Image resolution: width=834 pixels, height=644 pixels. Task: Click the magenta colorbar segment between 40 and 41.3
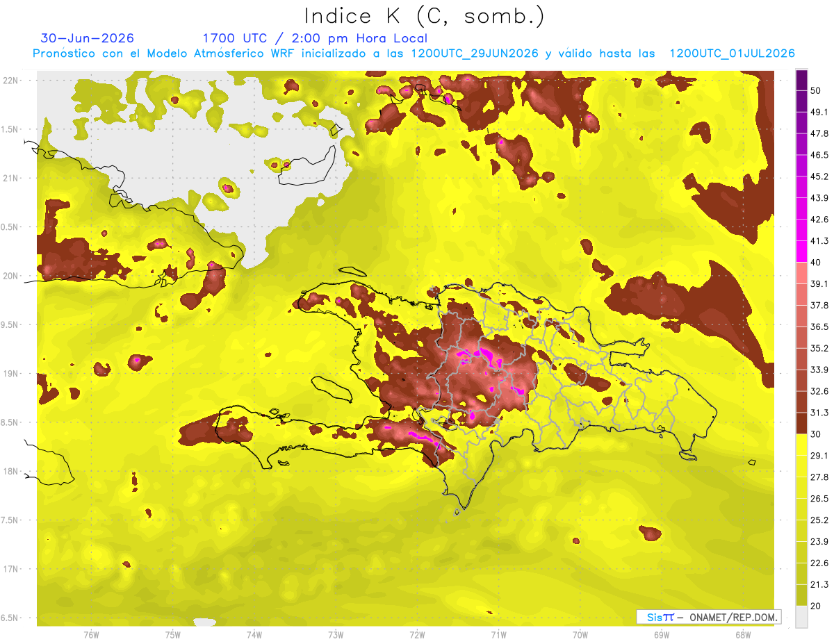[x=801, y=251]
